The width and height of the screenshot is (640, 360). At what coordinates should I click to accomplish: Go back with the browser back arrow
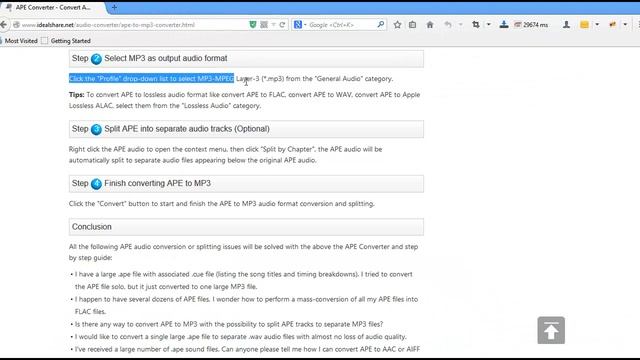pyautogui.click(x=3, y=25)
